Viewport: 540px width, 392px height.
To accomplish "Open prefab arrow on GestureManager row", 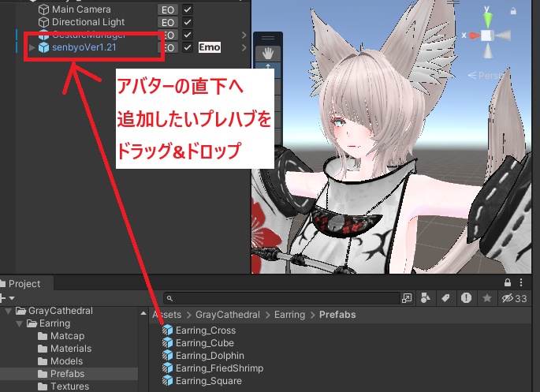I will [x=244, y=35].
